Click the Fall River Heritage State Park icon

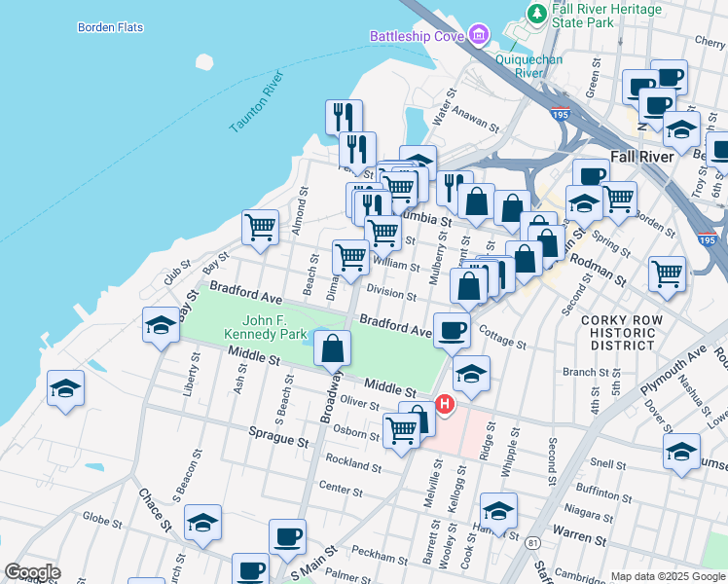click(x=536, y=13)
